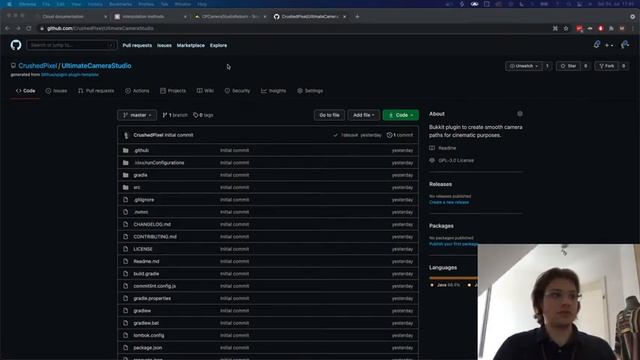Open the gradle folder
Screen dimensions: 640x360
[x=140, y=175]
